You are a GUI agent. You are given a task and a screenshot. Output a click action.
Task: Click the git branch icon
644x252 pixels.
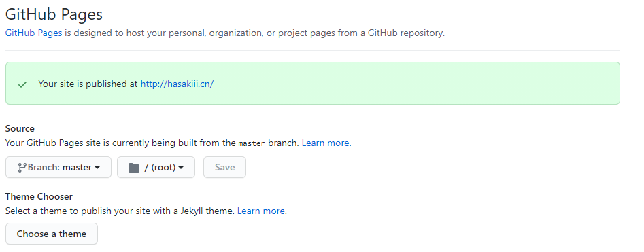pos(22,168)
